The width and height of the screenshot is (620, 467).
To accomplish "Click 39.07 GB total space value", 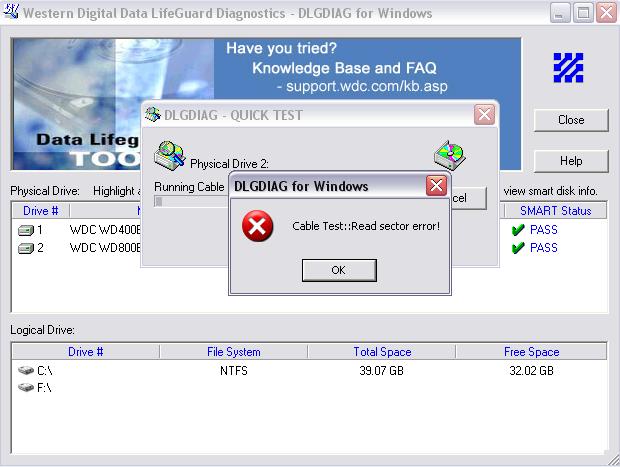I will click(x=382, y=371).
